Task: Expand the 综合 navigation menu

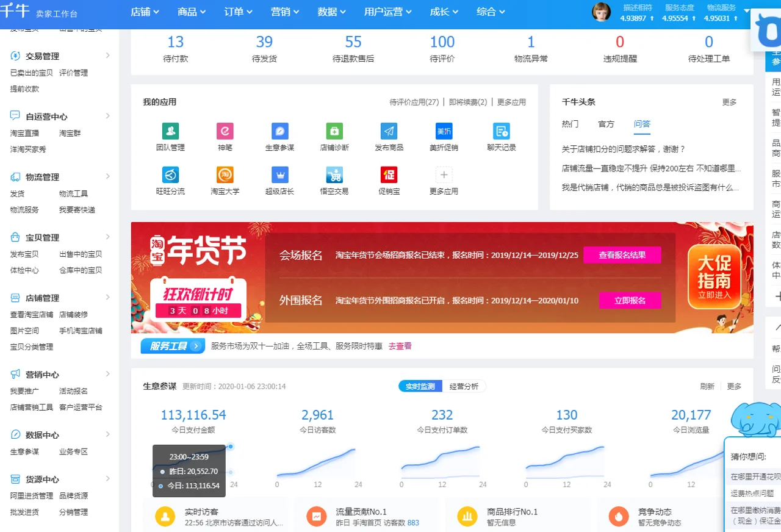Action: tap(491, 12)
